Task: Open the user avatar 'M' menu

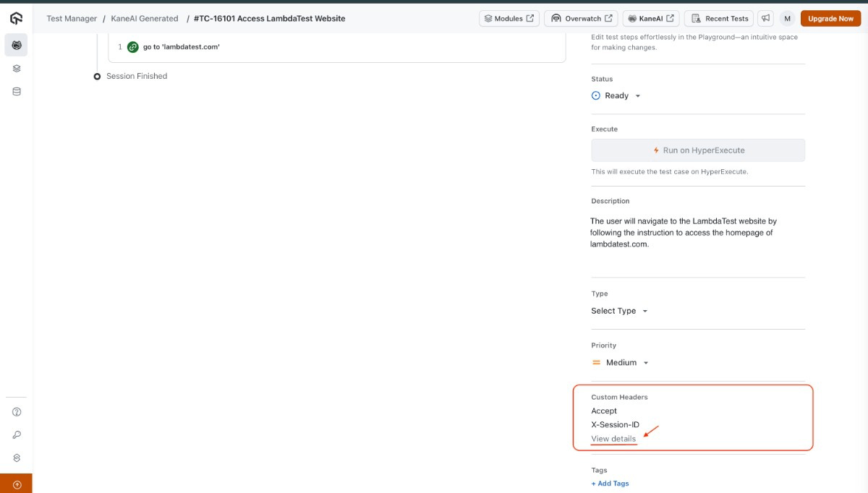Action: [786, 19]
